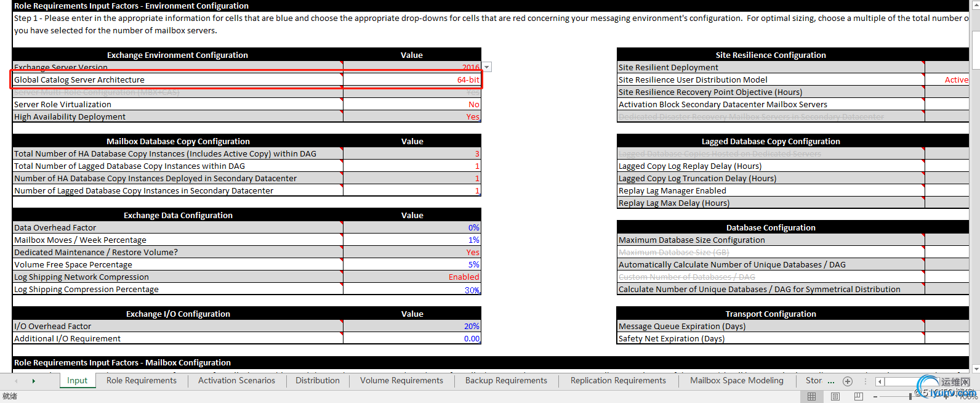Click "Number of Lagged Database Copy Instances in Secondary Datacenter"

[x=143, y=190]
